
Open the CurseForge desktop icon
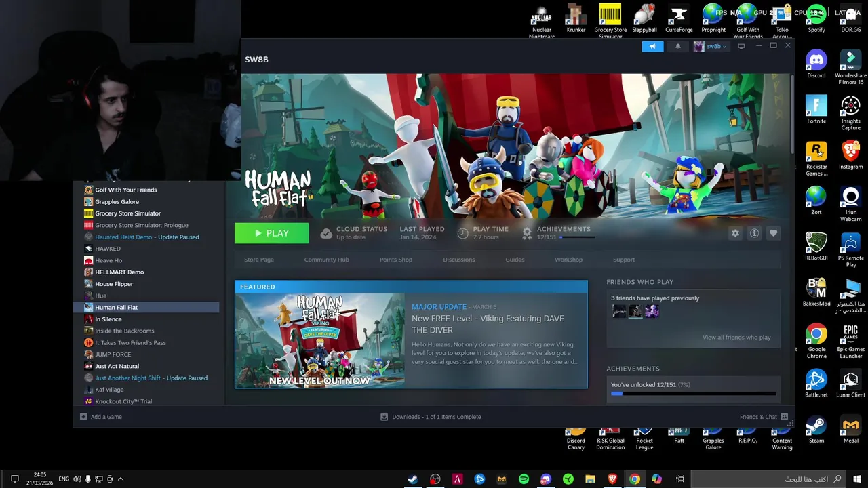679,18
